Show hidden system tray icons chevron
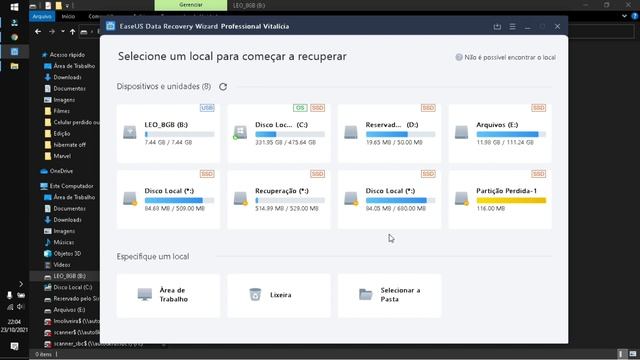The image size is (640, 360). [x=21, y=284]
